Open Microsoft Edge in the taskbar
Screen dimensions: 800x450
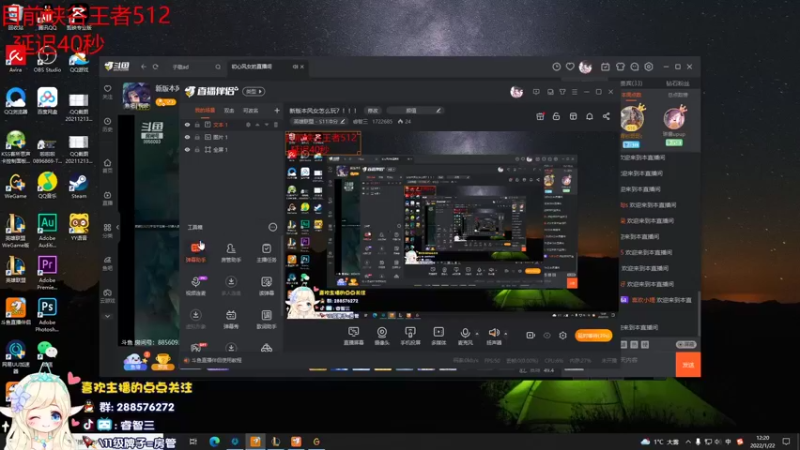click(x=214, y=441)
